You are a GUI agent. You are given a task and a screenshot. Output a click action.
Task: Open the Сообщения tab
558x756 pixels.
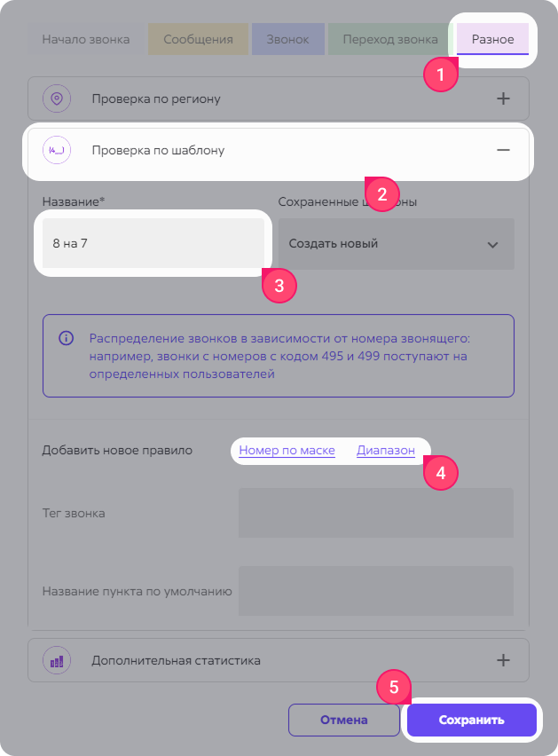pyautogui.click(x=198, y=39)
